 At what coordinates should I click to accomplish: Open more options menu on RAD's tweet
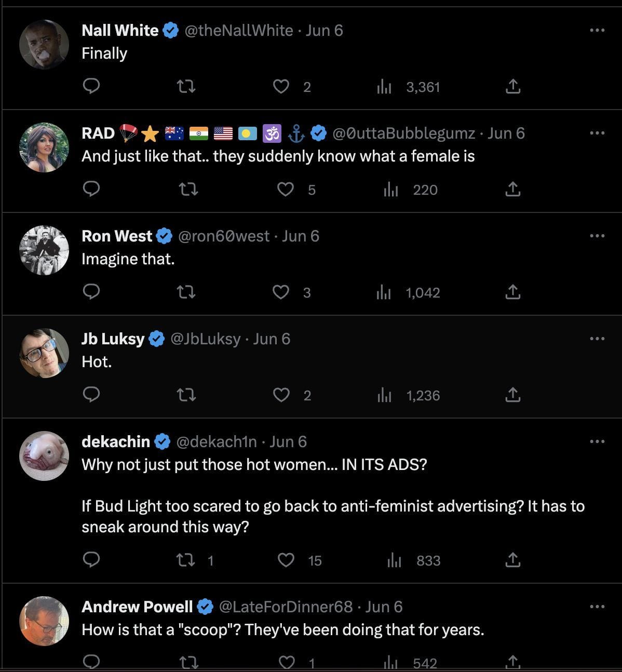coord(597,133)
